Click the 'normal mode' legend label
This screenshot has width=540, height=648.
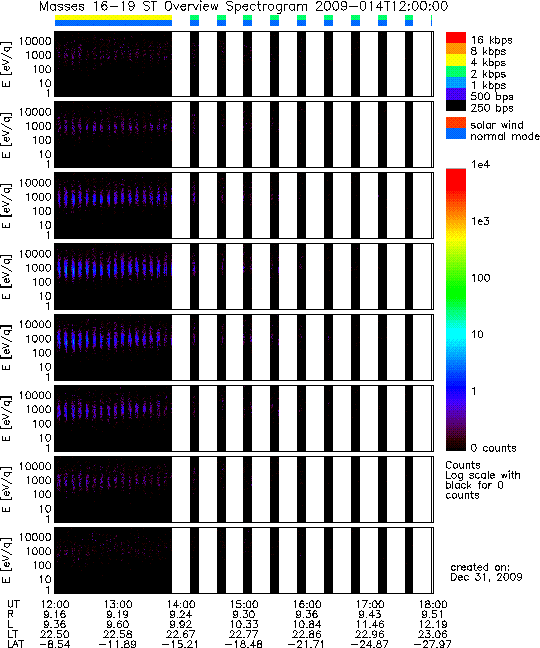pos(505,136)
